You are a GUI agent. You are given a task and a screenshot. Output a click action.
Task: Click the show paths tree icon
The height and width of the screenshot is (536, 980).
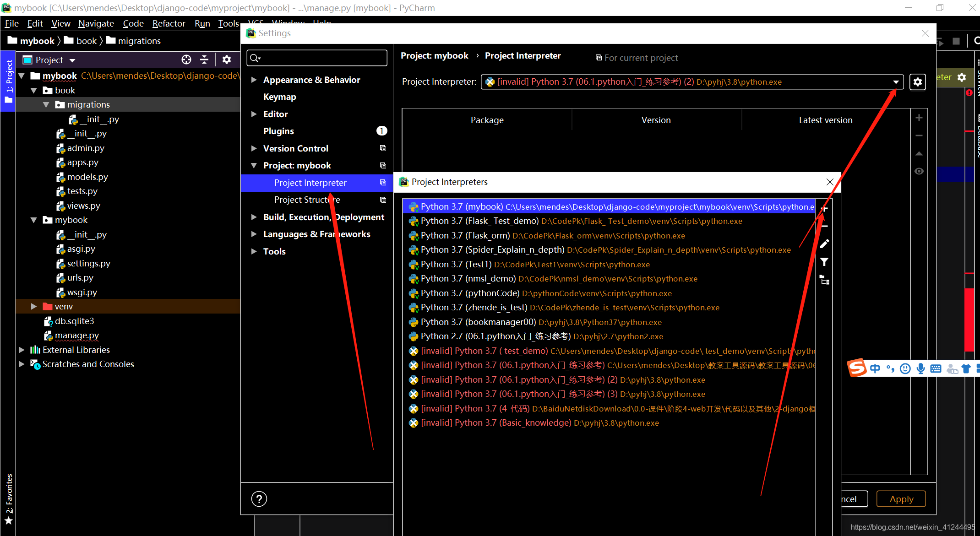click(x=824, y=280)
